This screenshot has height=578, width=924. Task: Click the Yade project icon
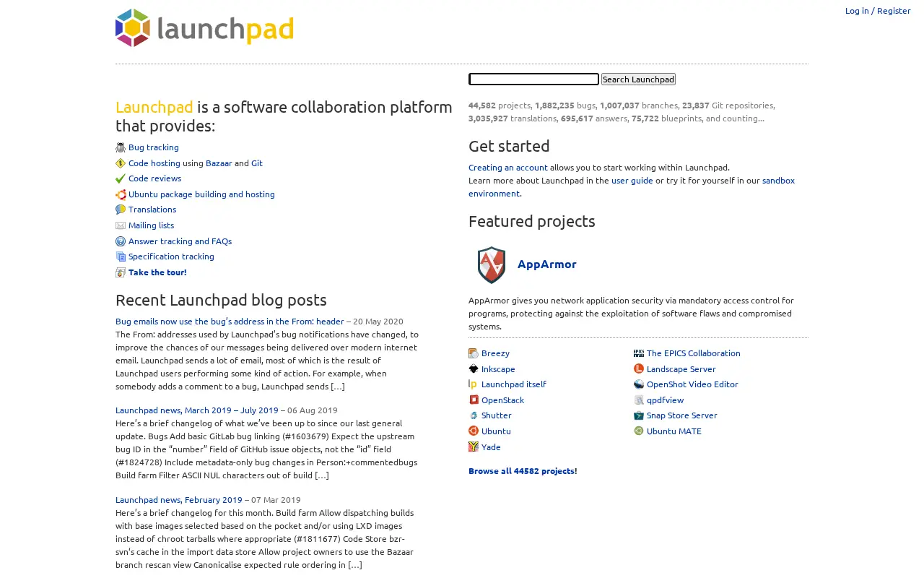pyautogui.click(x=474, y=447)
